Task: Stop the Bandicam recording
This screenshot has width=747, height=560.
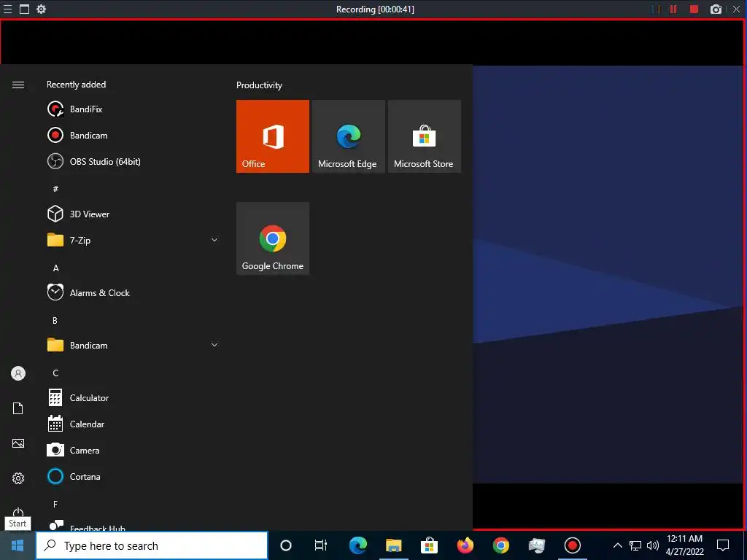Action: tap(694, 9)
